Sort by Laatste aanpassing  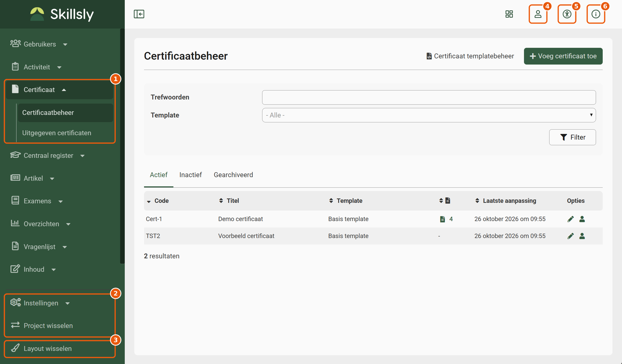[506, 201]
